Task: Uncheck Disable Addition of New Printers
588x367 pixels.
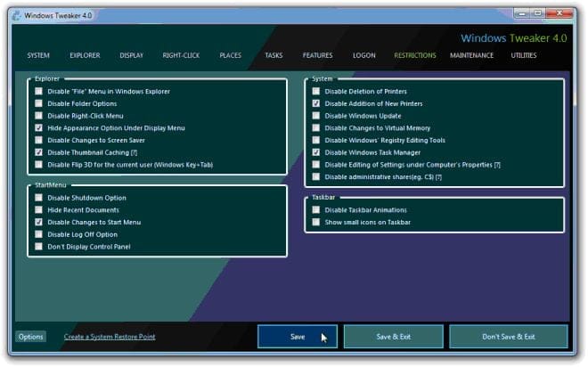Action: click(316, 103)
